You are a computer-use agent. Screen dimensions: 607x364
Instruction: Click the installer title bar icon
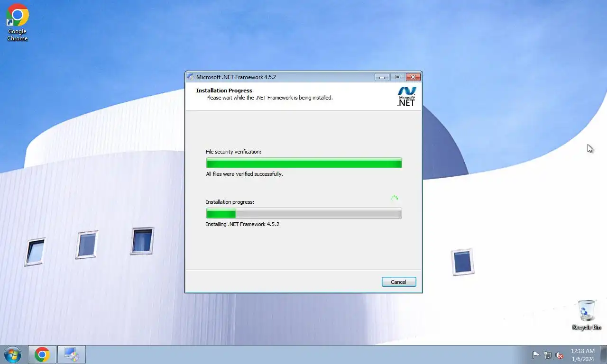(191, 77)
